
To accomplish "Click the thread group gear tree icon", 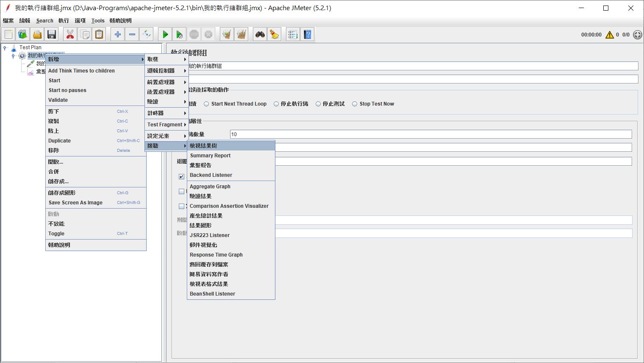I will 22,56.
